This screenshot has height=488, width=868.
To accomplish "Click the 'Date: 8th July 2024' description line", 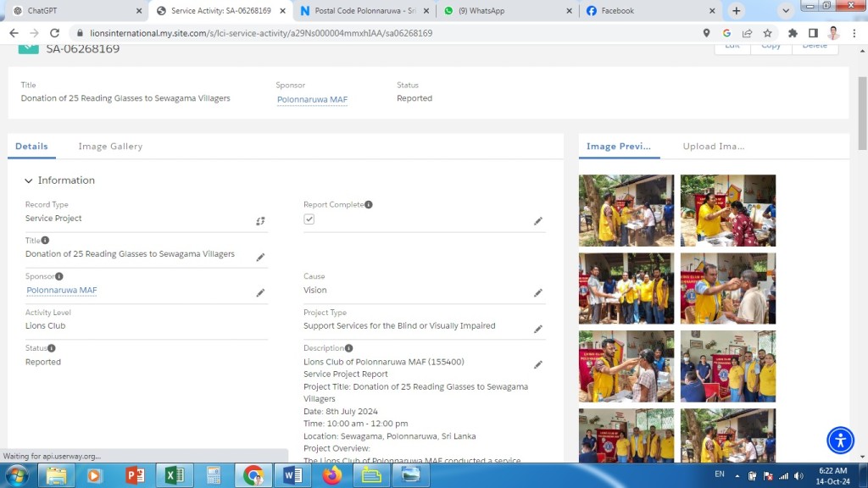I will tap(341, 411).
